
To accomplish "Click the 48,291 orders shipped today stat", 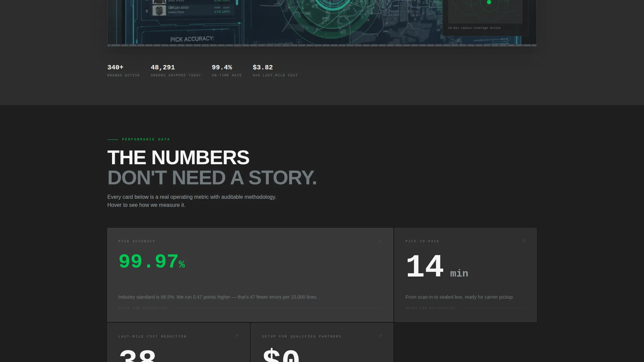I will point(176,70).
